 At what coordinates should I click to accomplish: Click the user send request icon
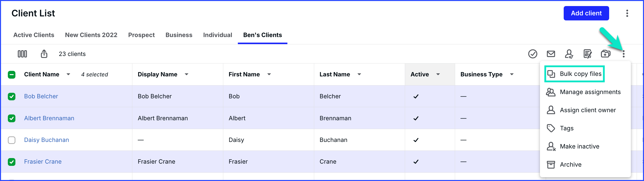(x=569, y=54)
